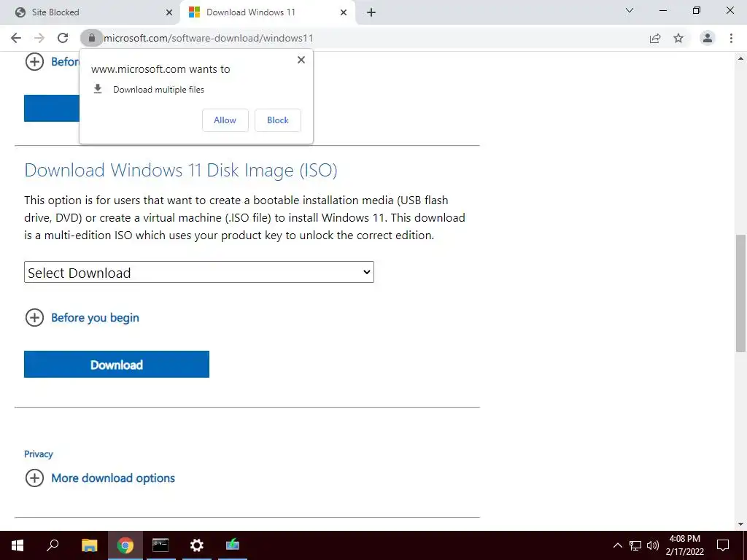Click the page vertical scrollbar thumb

pos(740,293)
